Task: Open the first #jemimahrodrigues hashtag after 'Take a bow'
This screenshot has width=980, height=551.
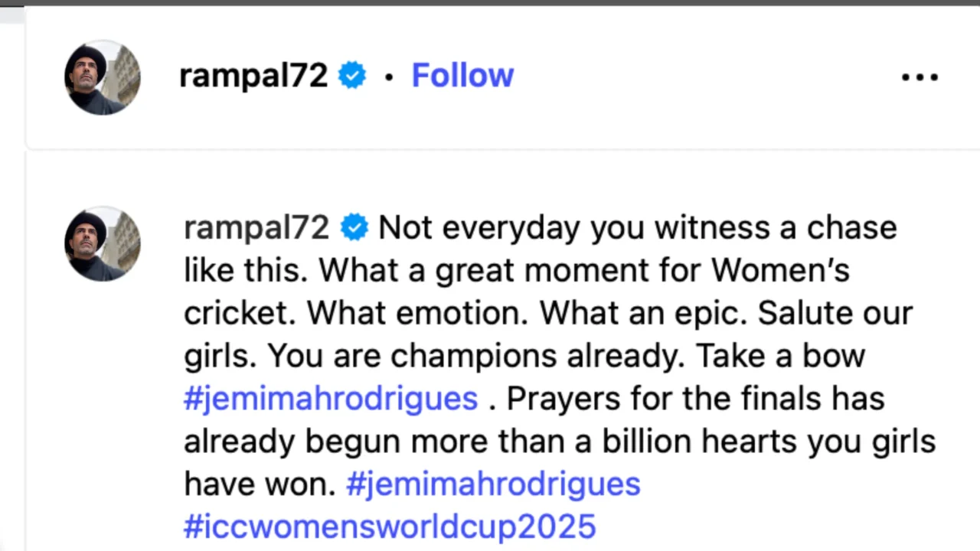Action: tap(331, 399)
